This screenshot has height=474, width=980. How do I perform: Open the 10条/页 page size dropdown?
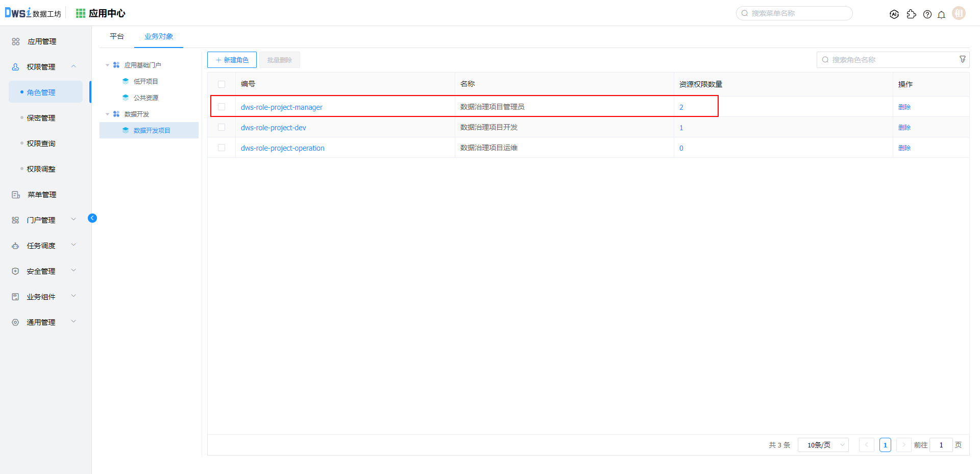coord(823,445)
